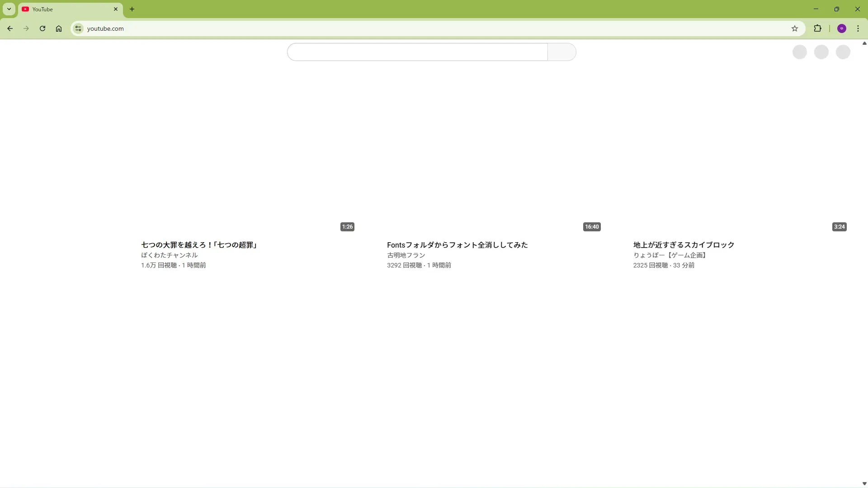The height and width of the screenshot is (488, 868).
Task: Bookmark this page with star icon
Action: point(795,28)
